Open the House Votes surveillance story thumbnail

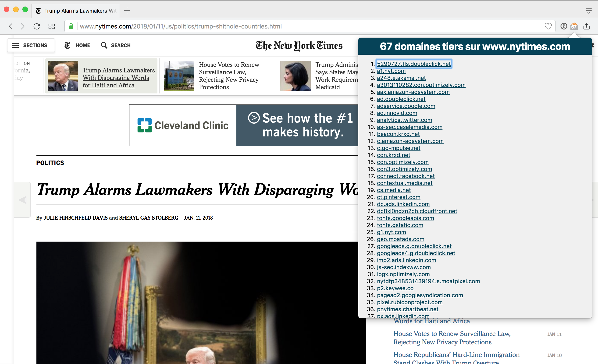[x=179, y=76]
